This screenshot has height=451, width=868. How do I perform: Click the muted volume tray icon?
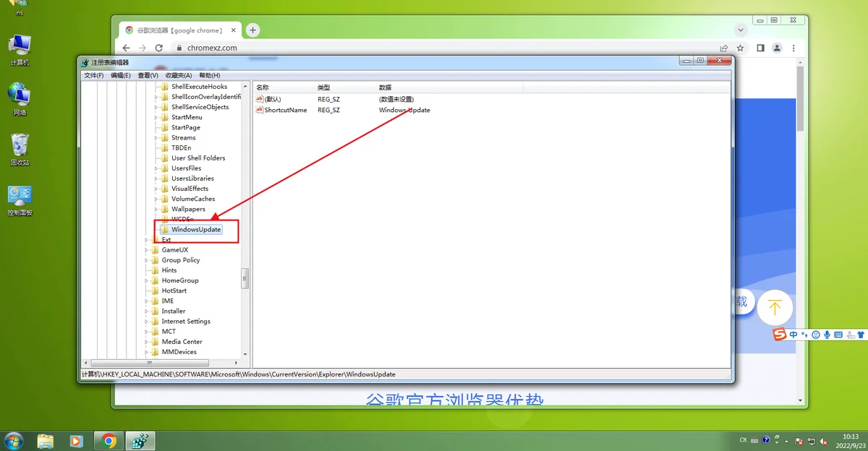click(x=824, y=440)
